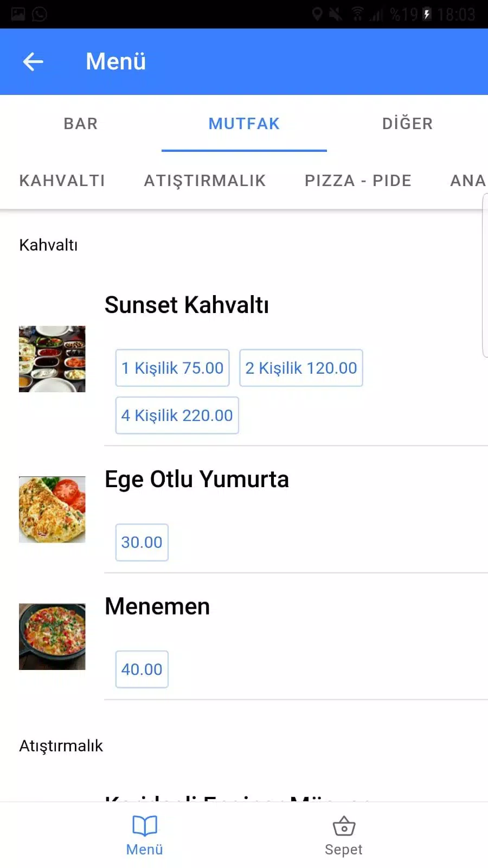Screen dimensions: 488x868
Task: Add Menemen for 40.00
Action: 142,669
